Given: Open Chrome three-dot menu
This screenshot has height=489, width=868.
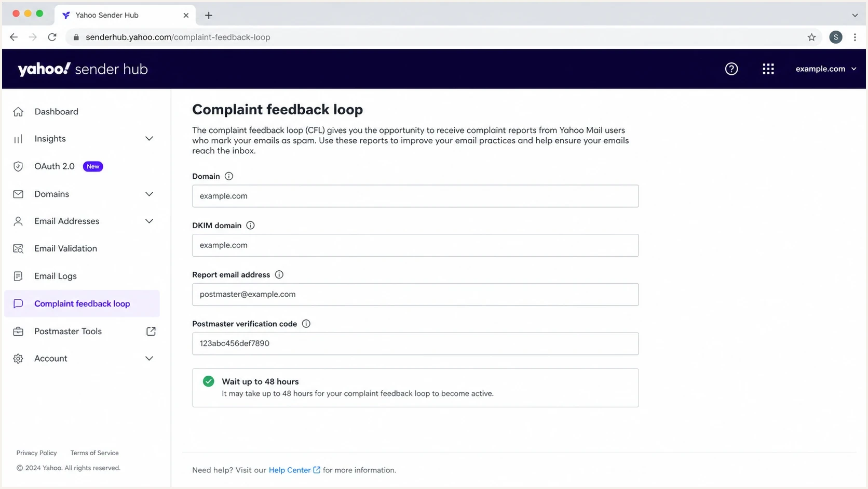Looking at the screenshot, I should [855, 37].
